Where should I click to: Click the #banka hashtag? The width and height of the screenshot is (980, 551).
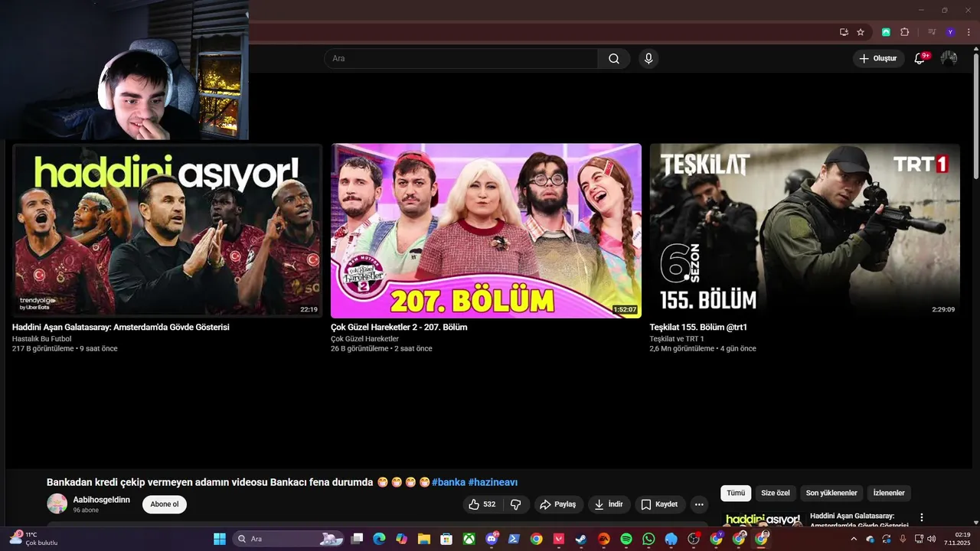tap(449, 482)
